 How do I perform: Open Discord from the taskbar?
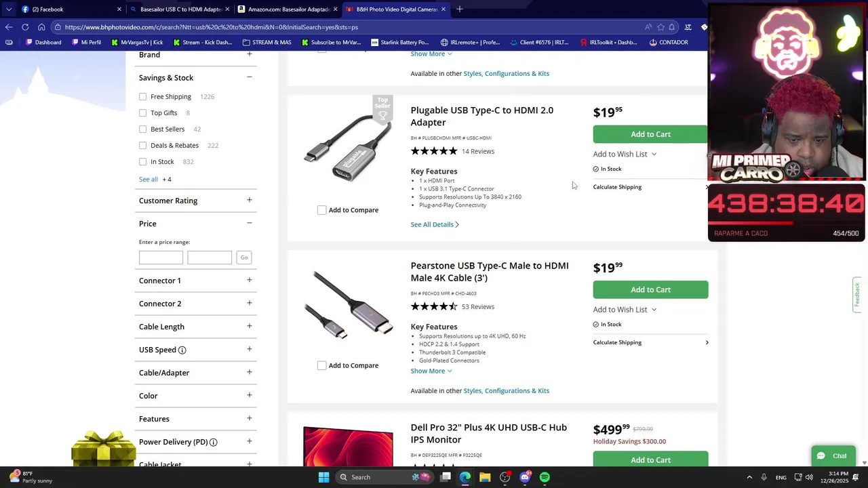pos(525,477)
